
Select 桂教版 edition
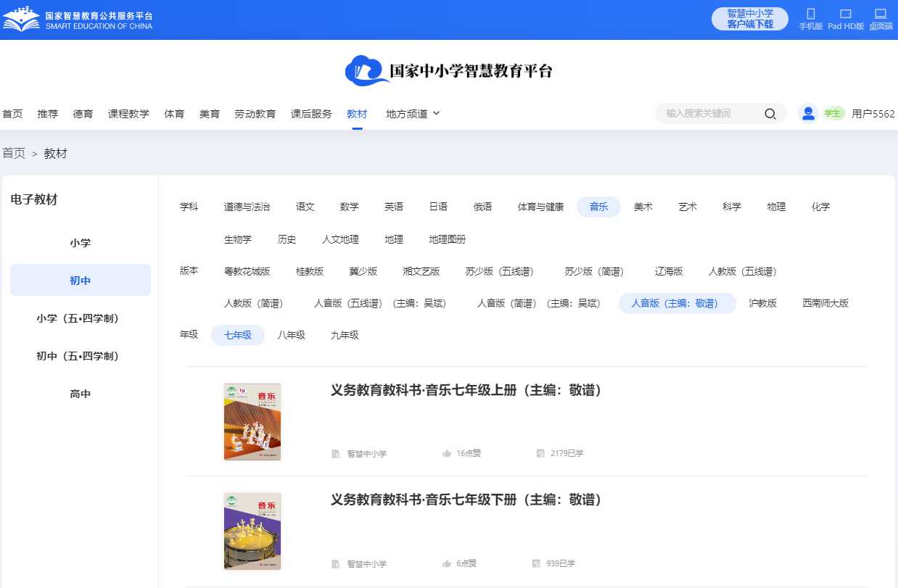click(310, 271)
